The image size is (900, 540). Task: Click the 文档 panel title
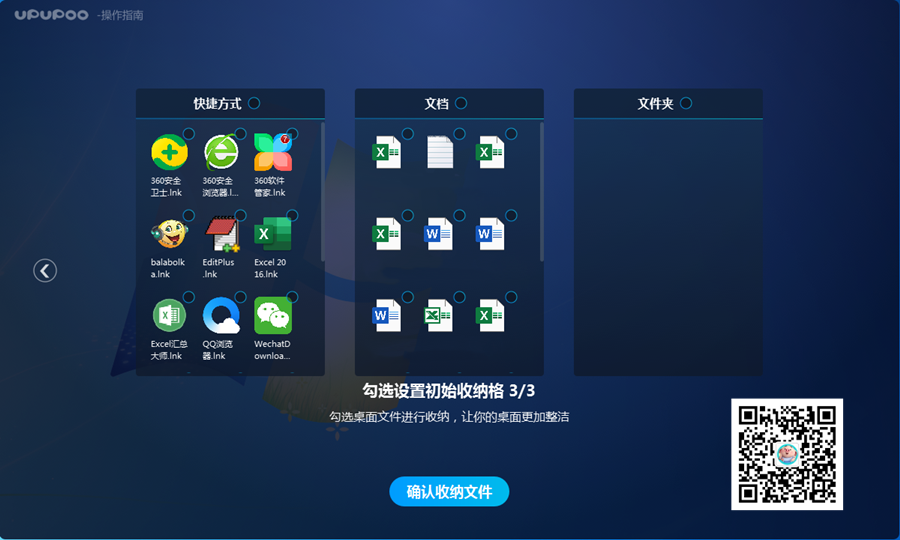[436, 103]
